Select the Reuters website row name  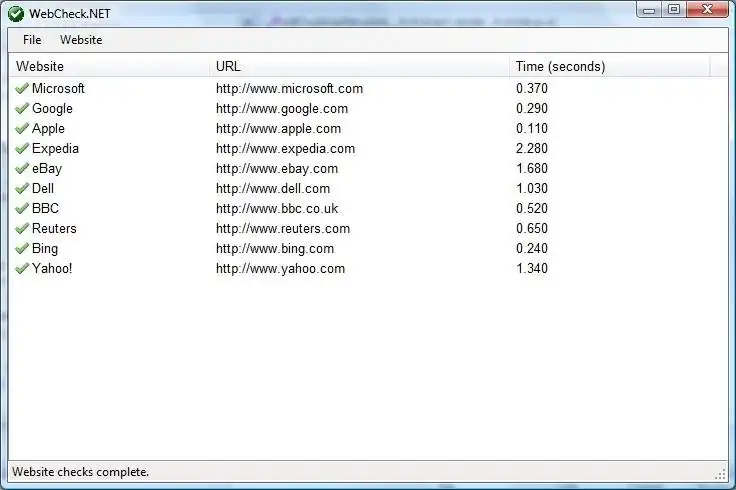coord(54,228)
